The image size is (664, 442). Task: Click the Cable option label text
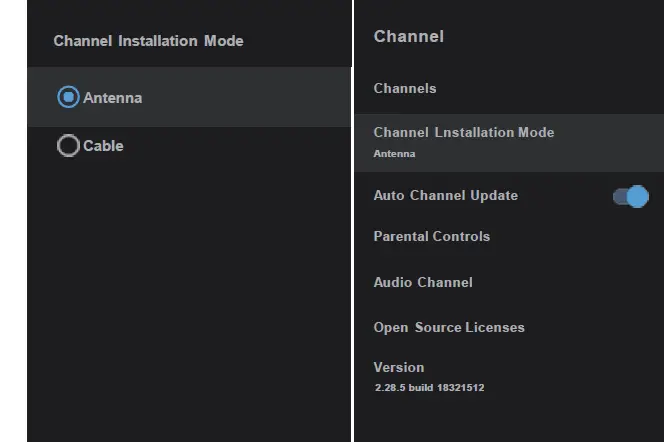point(103,146)
